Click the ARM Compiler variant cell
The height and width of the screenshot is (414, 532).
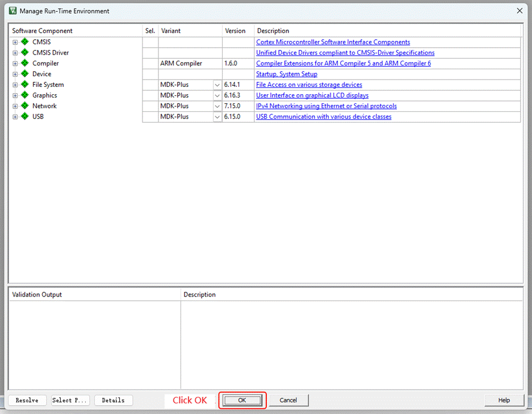(190, 64)
